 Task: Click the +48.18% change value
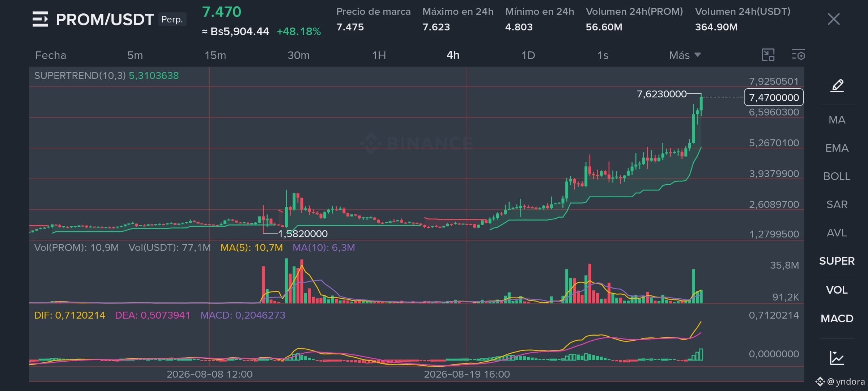[299, 31]
